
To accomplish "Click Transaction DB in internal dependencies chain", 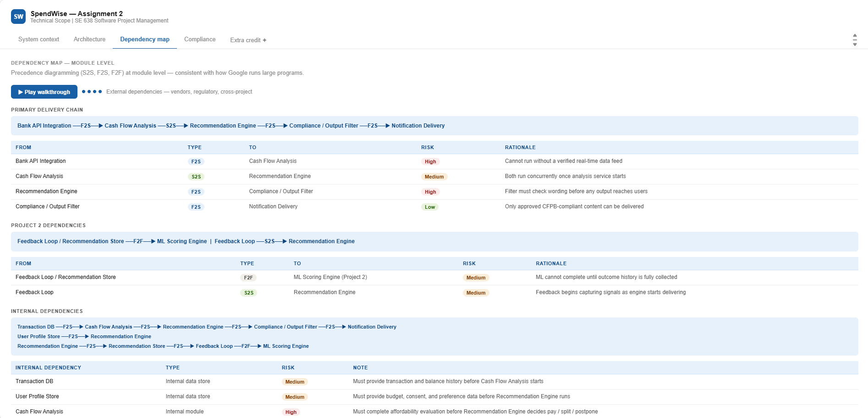I will tap(36, 327).
